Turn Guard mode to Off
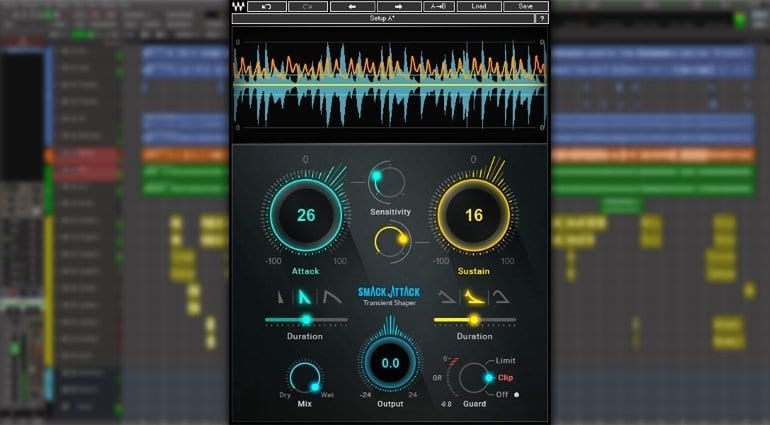The height and width of the screenshot is (425, 770). tap(503, 394)
